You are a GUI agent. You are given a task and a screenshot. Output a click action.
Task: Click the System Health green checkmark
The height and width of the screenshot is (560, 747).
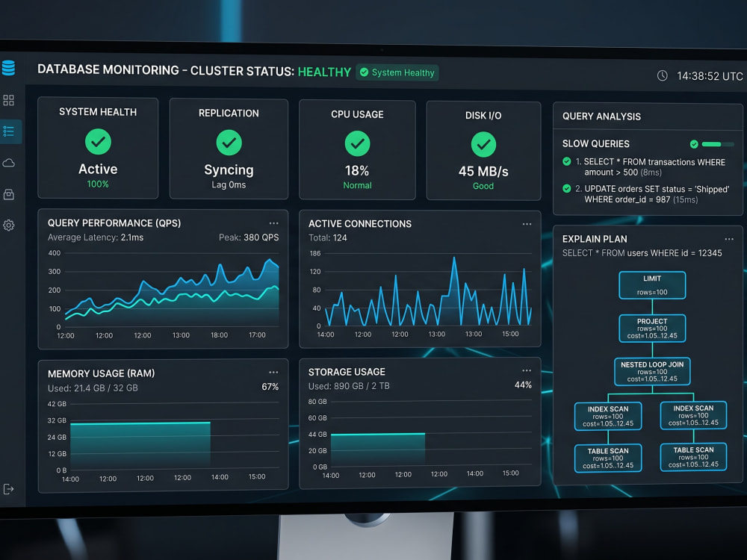(98, 141)
